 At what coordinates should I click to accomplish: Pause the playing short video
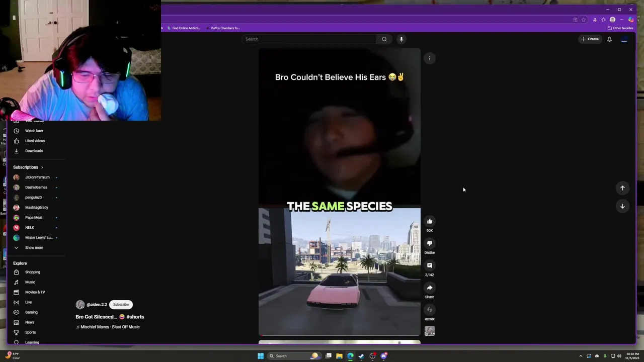click(x=340, y=192)
